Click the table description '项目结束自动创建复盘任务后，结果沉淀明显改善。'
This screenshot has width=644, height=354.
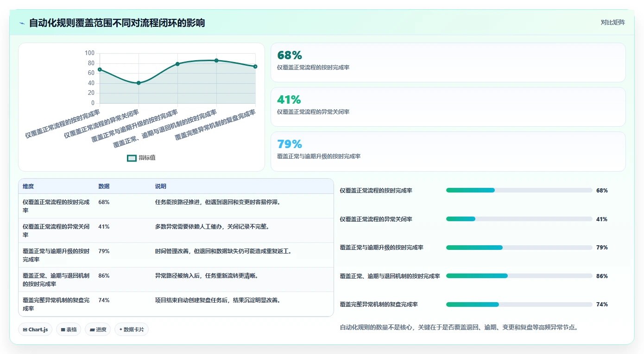click(218, 300)
